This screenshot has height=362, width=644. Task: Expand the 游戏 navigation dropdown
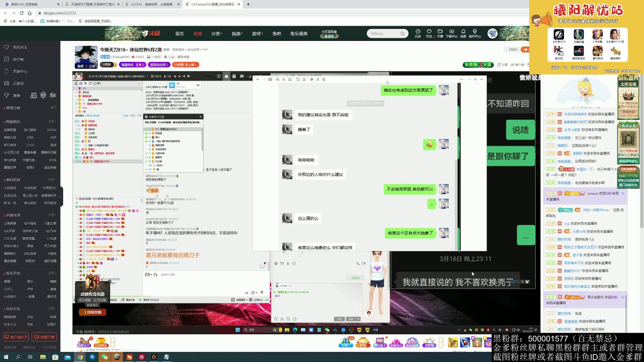257,34
